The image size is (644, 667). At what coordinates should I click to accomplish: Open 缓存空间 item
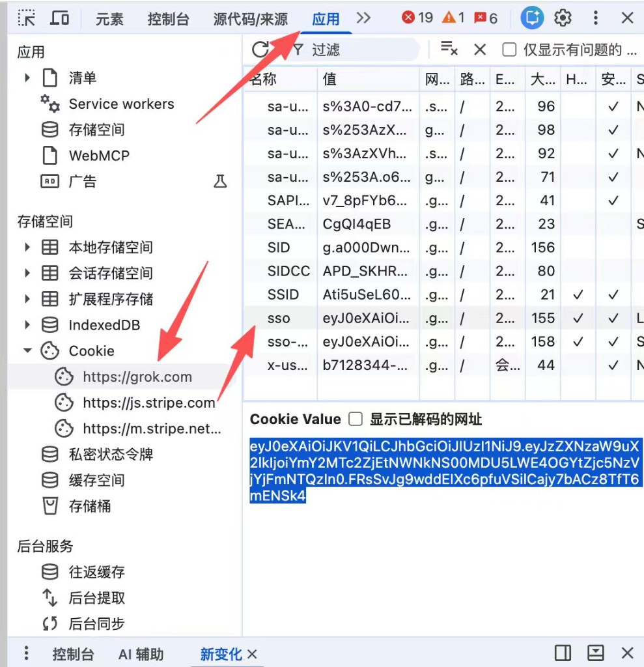point(96,480)
